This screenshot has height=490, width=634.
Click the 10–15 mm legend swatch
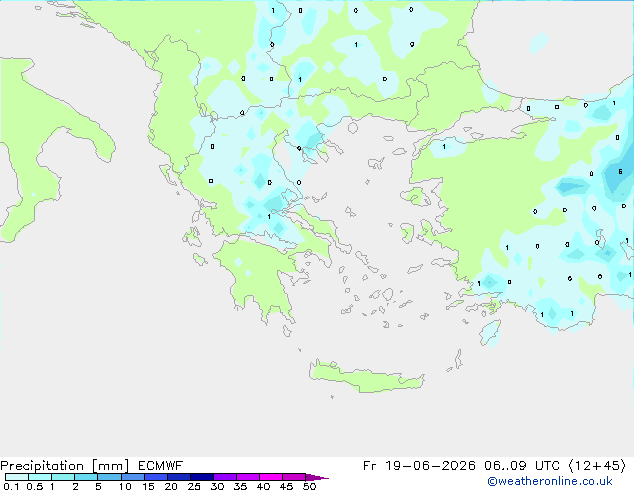coord(133,477)
